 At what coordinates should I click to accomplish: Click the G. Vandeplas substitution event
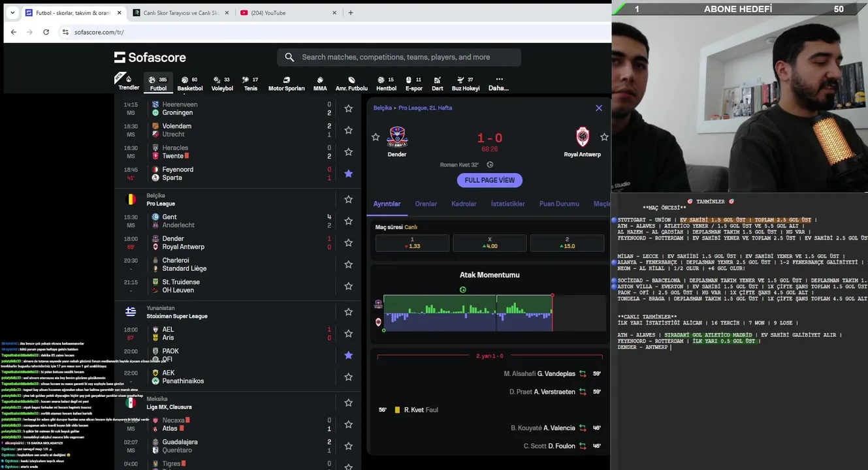[x=552, y=374]
